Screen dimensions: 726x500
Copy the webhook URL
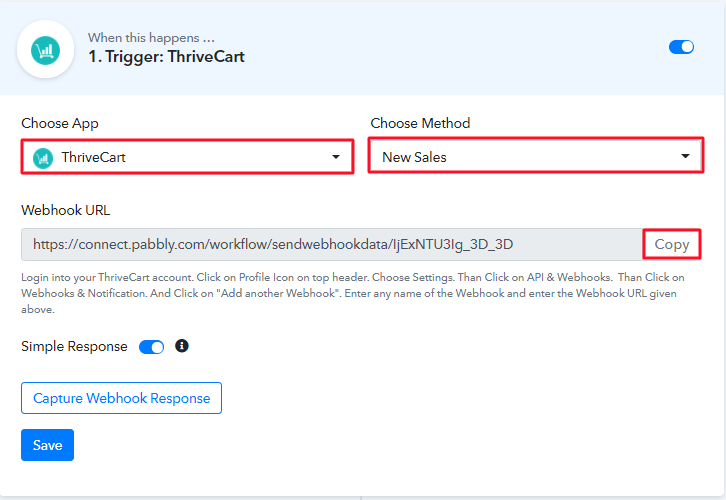click(671, 244)
